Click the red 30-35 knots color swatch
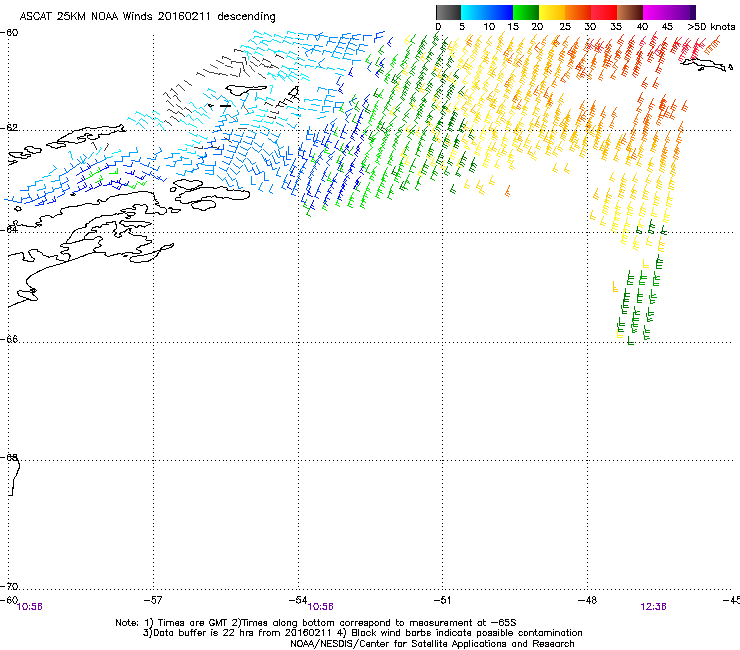 click(x=604, y=12)
